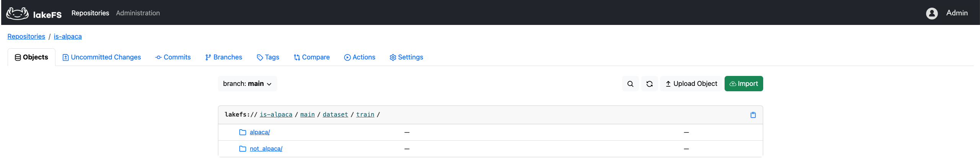Click the Upload Object button

click(x=691, y=84)
